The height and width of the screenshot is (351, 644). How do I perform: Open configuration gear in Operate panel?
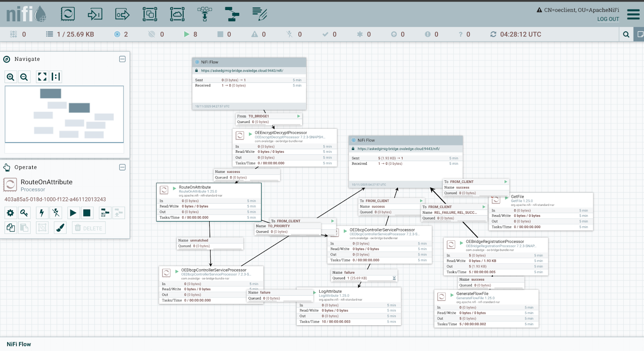coord(10,213)
